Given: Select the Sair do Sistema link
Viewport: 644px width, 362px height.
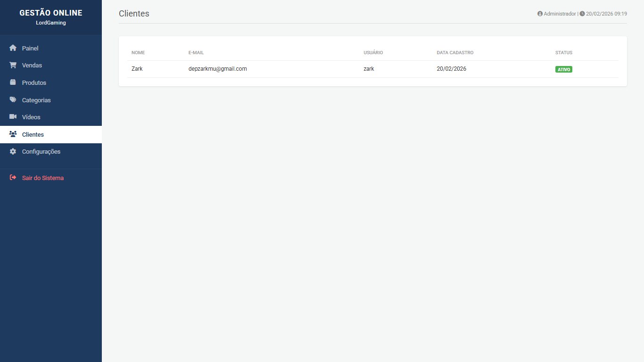Looking at the screenshot, I should coord(42,178).
